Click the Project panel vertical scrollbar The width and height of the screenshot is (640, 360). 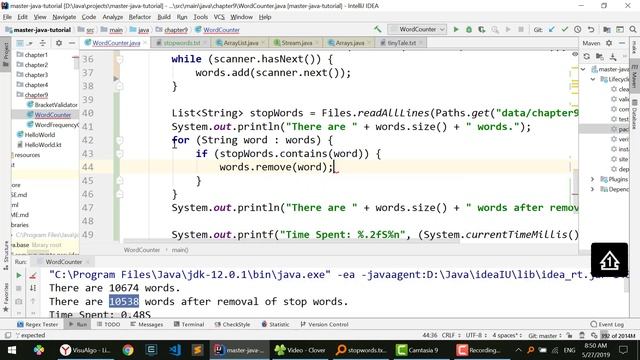pyautogui.click(x=76, y=63)
